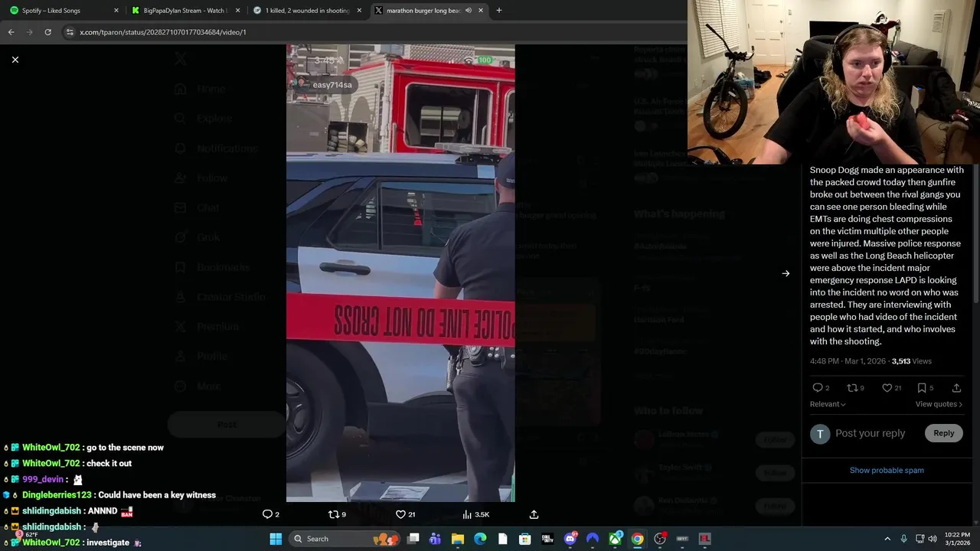
Task: Click timestamp 4:48 PM · Mar 1, 2026
Action: 848,361
